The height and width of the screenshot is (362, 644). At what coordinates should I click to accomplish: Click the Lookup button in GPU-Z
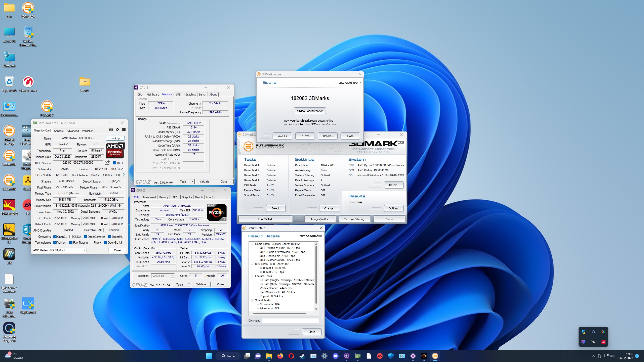click(x=115, y=138)
